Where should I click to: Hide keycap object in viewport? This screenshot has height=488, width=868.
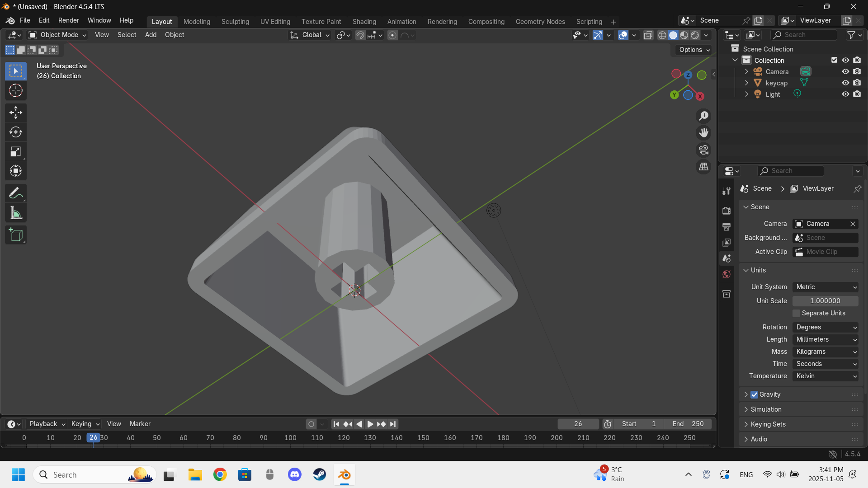click(845, 83)
